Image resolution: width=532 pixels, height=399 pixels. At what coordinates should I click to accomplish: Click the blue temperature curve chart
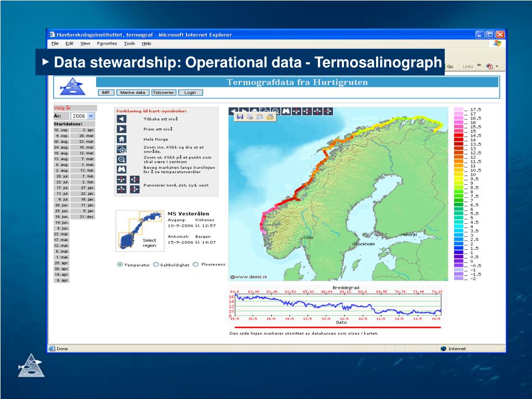[x=339, y=305]
